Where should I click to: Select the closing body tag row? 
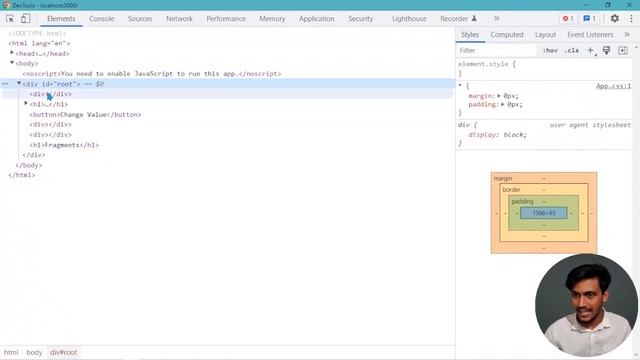coord(29,165)
